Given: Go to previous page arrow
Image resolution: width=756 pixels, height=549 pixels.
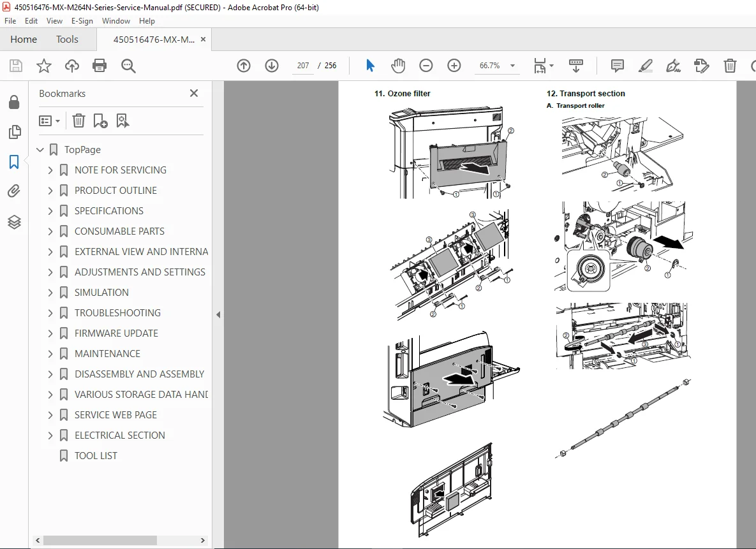Looking at the screenshot, I should click(244, 66).
